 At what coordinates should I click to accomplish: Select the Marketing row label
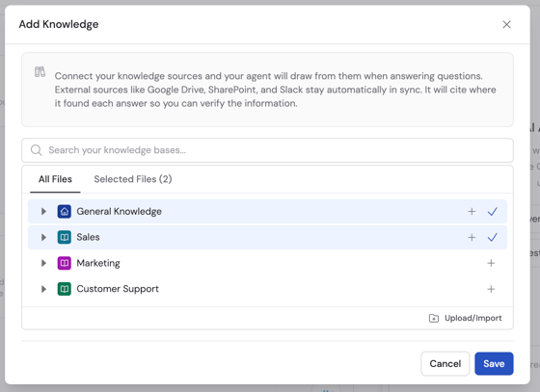pyautogui.click(x=98, y=263)
